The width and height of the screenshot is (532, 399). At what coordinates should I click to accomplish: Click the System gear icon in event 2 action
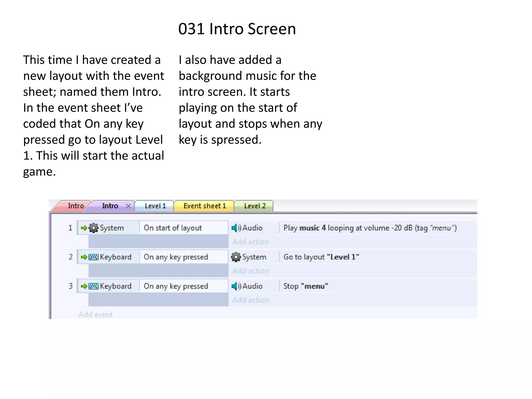(236, 257)
